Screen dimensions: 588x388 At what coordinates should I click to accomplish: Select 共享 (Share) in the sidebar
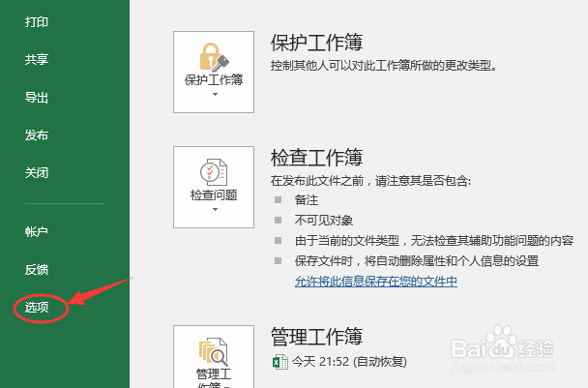pos(37,60)
